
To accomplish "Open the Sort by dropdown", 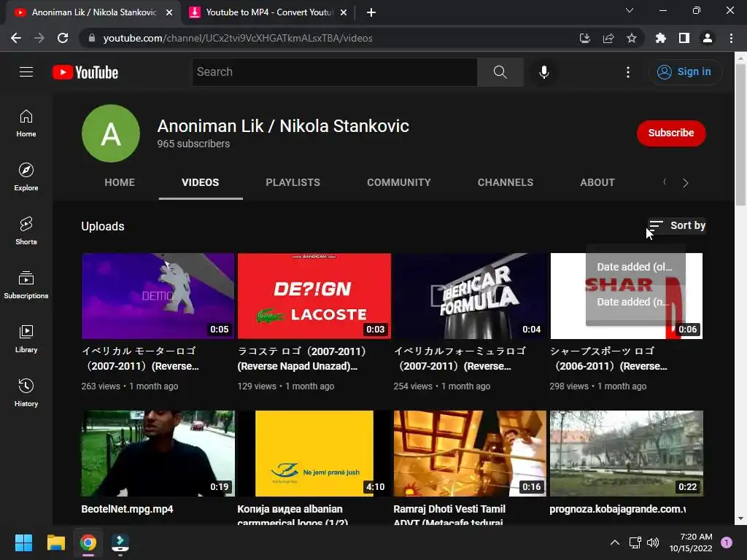I will pyautogui.click(x=677, y=226).
